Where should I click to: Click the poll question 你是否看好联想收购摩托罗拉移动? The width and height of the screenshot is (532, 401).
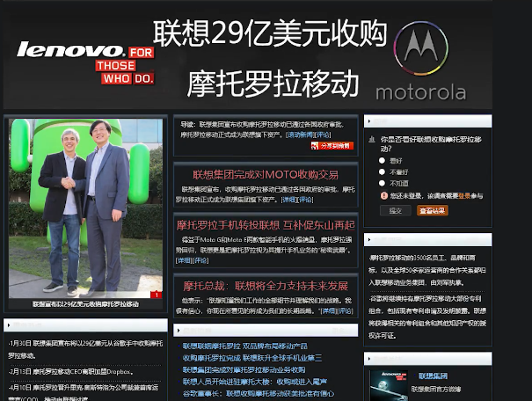tap(431, 144)
